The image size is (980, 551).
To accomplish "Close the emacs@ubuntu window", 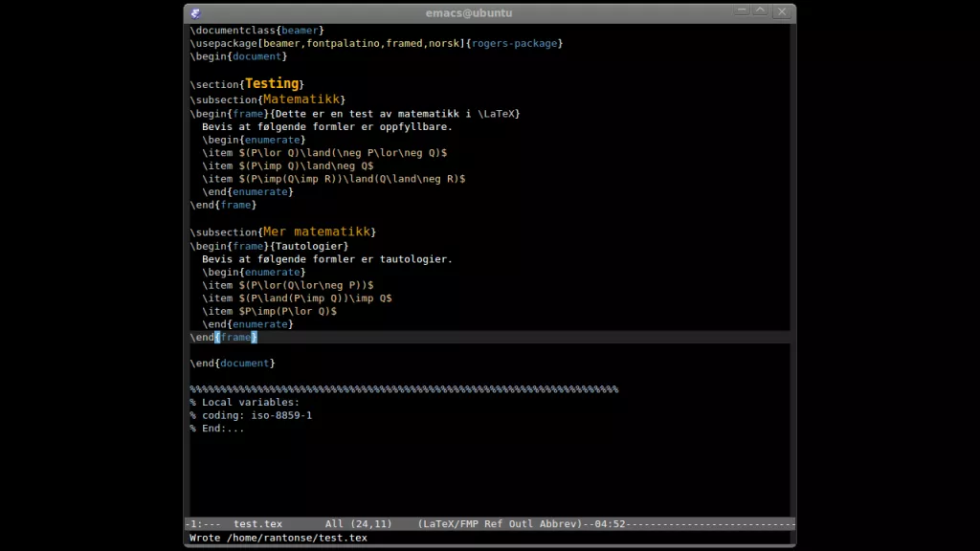I will click(x=782, y=11).
